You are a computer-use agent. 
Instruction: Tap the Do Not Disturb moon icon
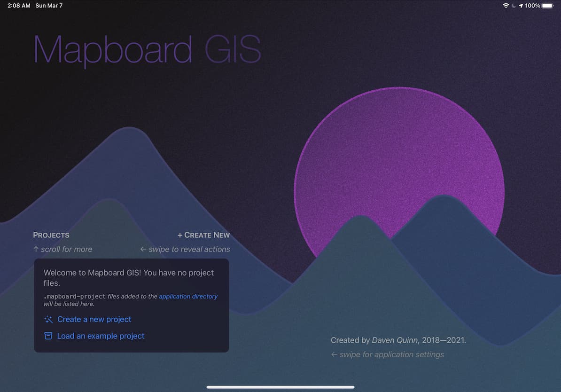(513, 6)
